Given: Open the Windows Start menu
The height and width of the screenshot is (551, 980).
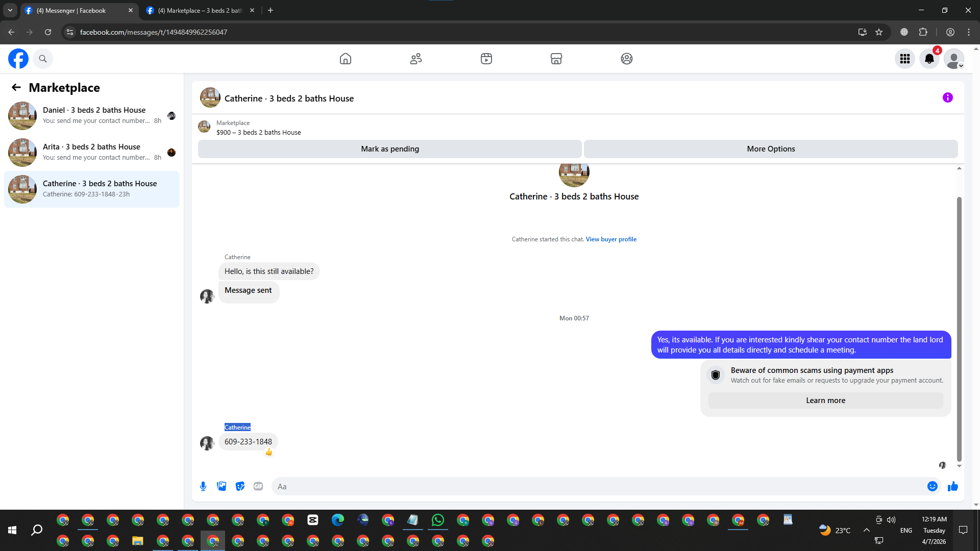Looking at the screenshot, I should tap(12, 531).
